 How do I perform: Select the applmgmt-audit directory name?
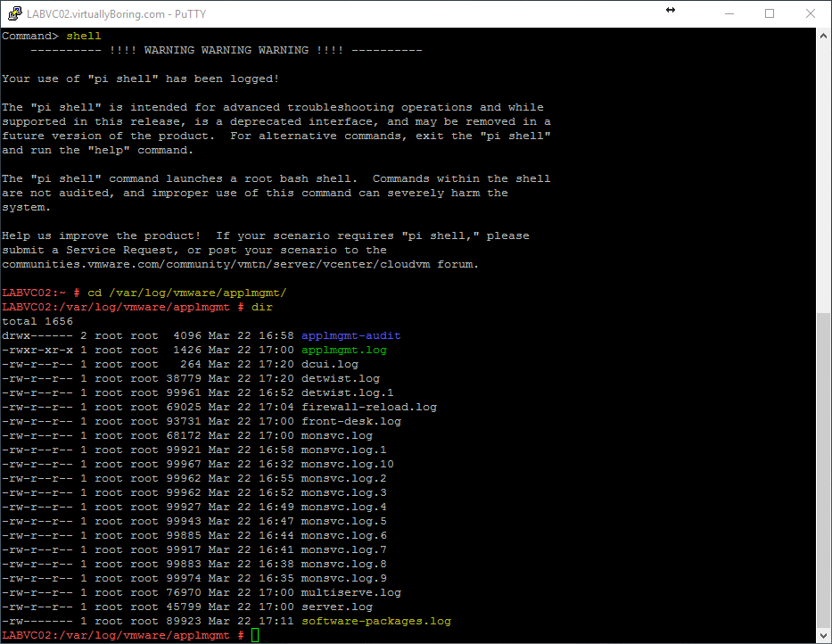point(350,335)
